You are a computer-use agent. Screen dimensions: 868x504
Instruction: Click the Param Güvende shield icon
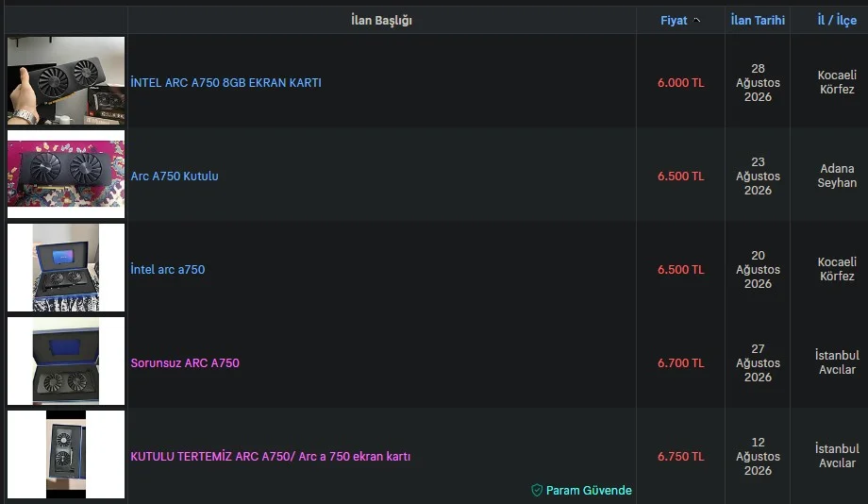(x=537, y=490)
